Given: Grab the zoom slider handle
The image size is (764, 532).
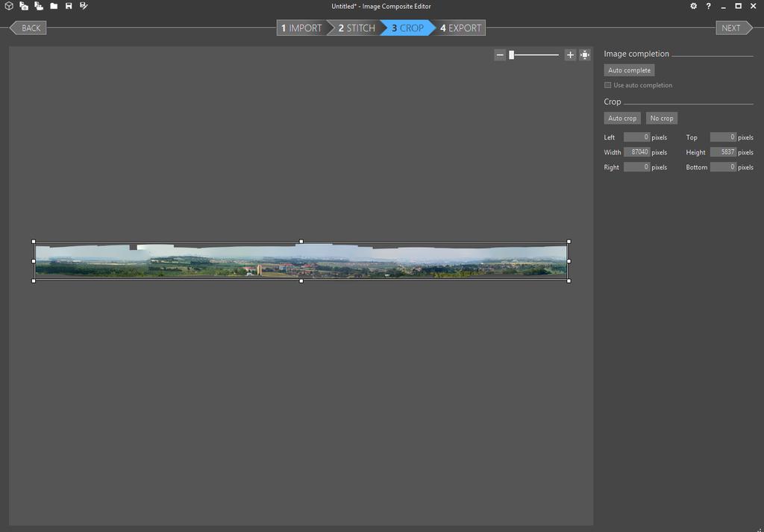Looking at the screenshot, I should click(x=512, y=55).
